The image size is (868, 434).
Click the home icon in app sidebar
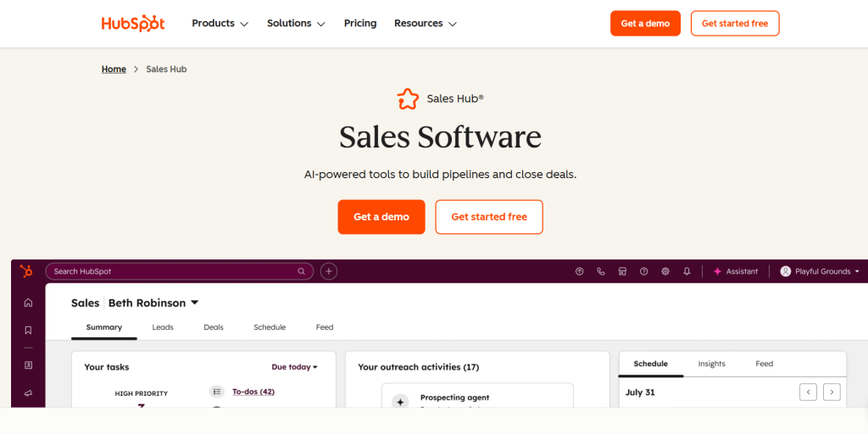pos(28,303)
